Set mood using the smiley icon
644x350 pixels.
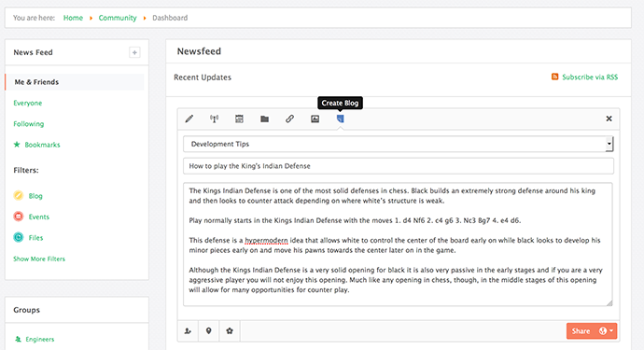click(230, 330)
